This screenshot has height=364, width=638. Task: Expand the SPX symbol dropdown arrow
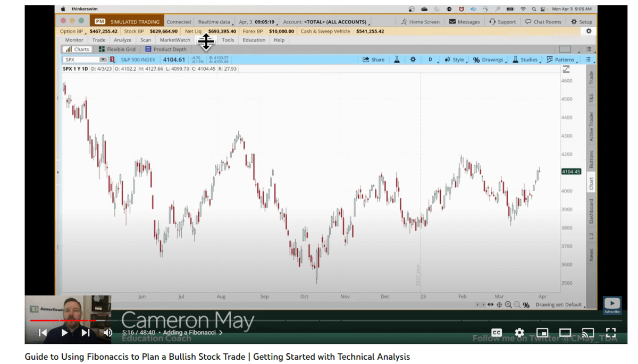click(x=103, y=60)
